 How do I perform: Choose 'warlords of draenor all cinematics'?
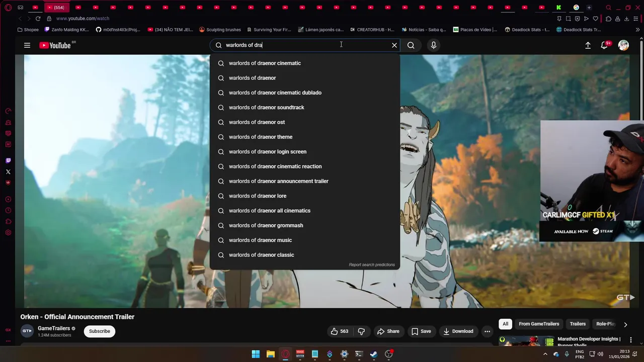[304, 211]
